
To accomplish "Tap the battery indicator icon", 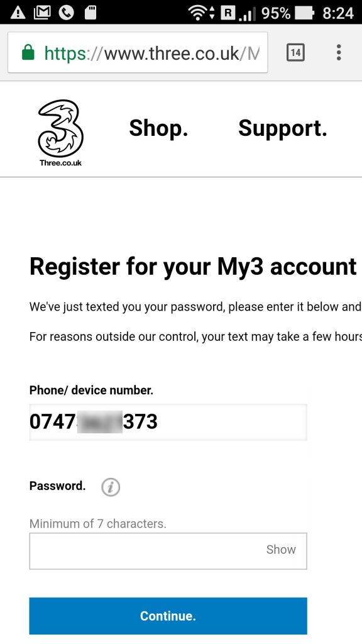I will click(x=304, y=13).
